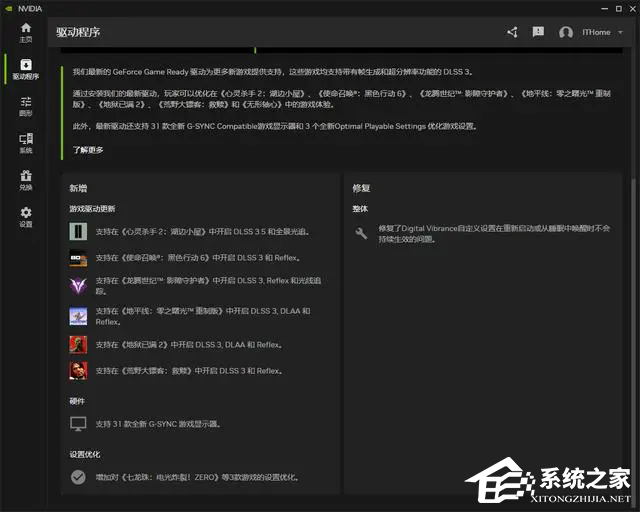Viewport: 640px width, 512px height.
Task: Click the 地狱已满 2 game thumbnail
Action: point(78,345)
